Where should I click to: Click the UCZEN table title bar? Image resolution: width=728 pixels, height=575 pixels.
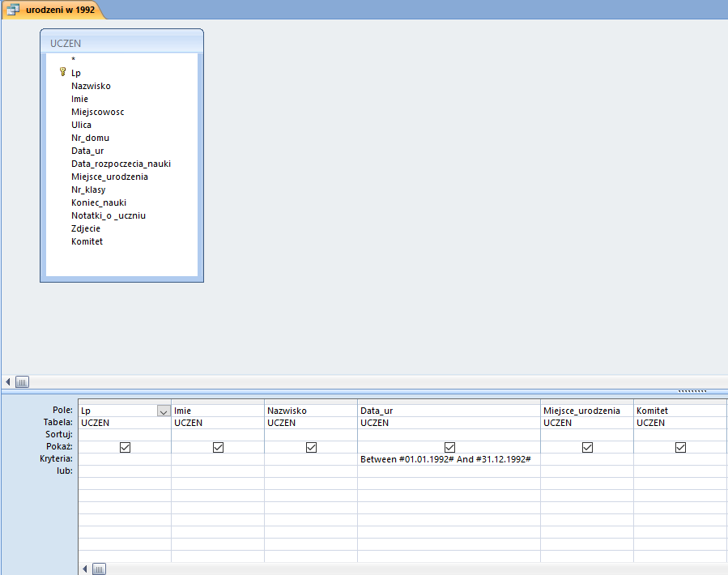pos(121,43)
